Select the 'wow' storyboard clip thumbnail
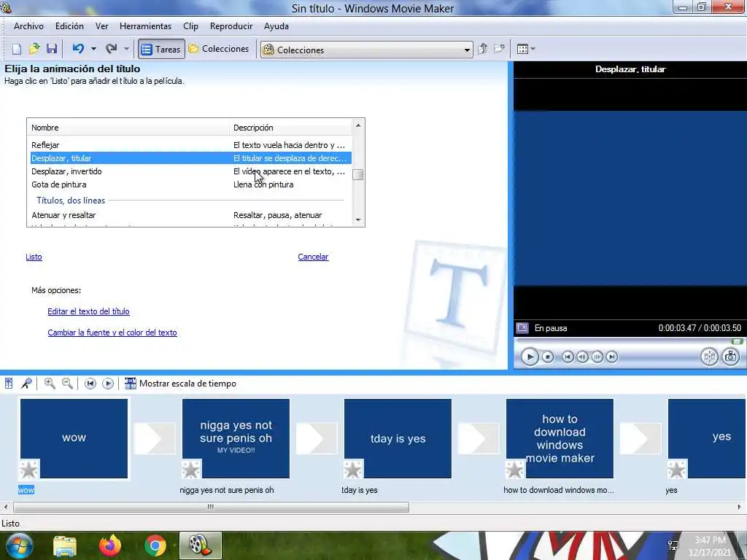 [74, 438]
